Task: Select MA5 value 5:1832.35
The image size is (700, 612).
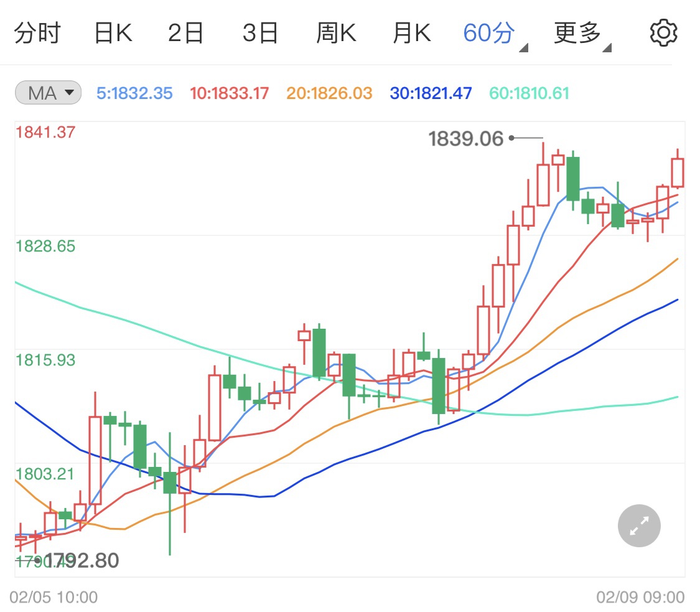Action: 134,93
